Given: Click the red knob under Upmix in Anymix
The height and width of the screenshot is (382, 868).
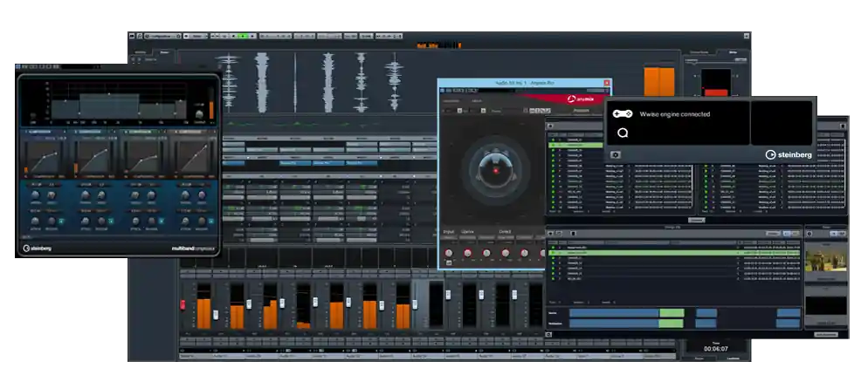Looking at the screenshot, I should [468, 253].
